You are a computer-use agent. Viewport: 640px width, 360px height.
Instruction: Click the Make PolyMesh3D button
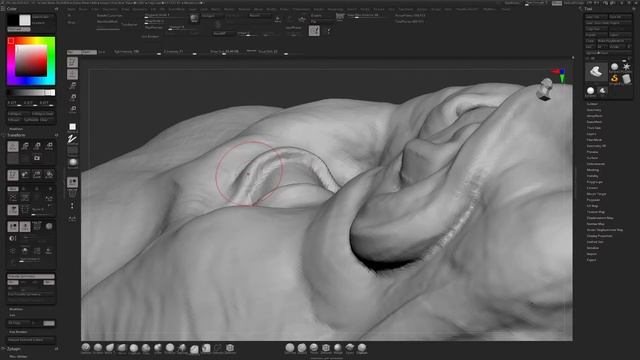pos(614,41)
